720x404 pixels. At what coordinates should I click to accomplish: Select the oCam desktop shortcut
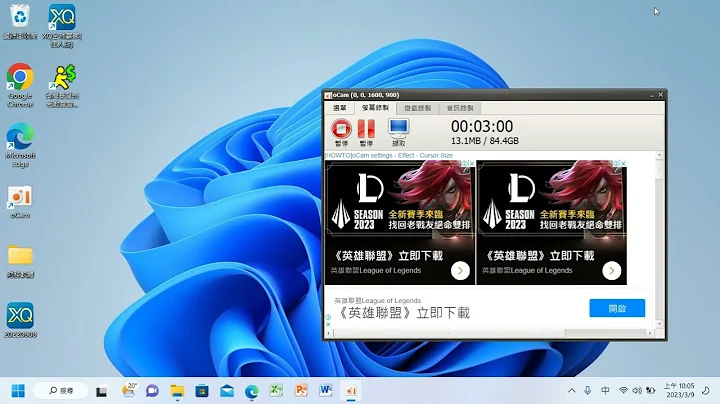tap(20, 202)
